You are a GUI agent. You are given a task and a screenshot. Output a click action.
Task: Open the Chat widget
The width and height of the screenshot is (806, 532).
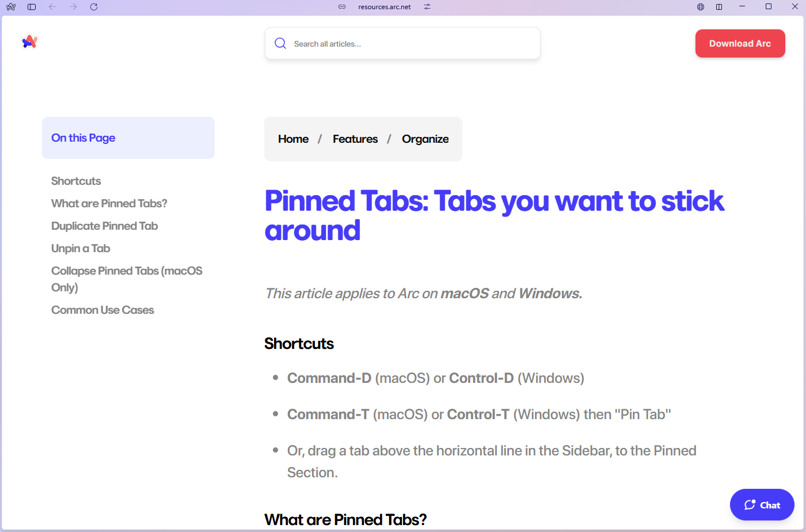pyautogui.click(x=762, y=505)
